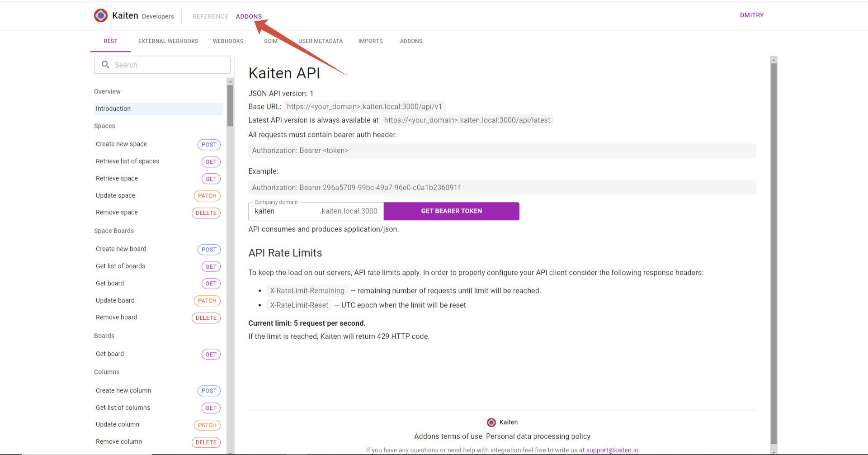This screenshot has width=868, height=455.
Task: Click the GET badge beside Retrieve space
Action: (211, 179)
